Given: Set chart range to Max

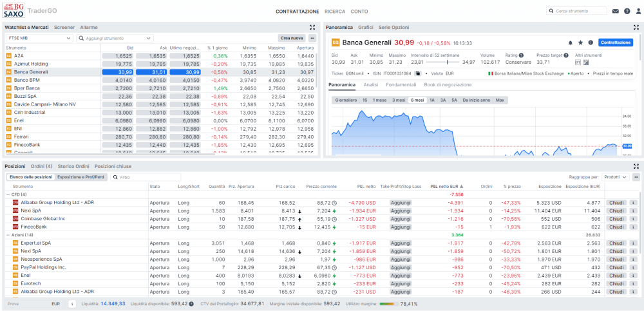Looking at the screenshot, I should point(500,100).
